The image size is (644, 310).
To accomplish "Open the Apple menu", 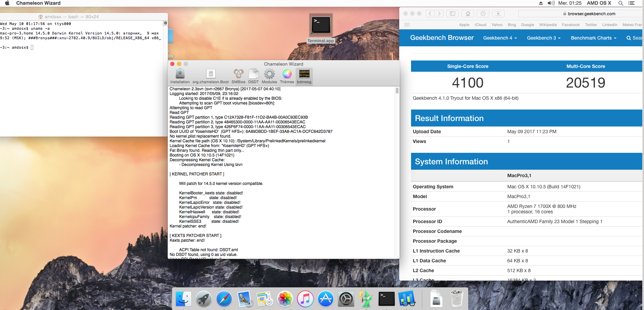I will pyautogui.click(x=7, y=3).
